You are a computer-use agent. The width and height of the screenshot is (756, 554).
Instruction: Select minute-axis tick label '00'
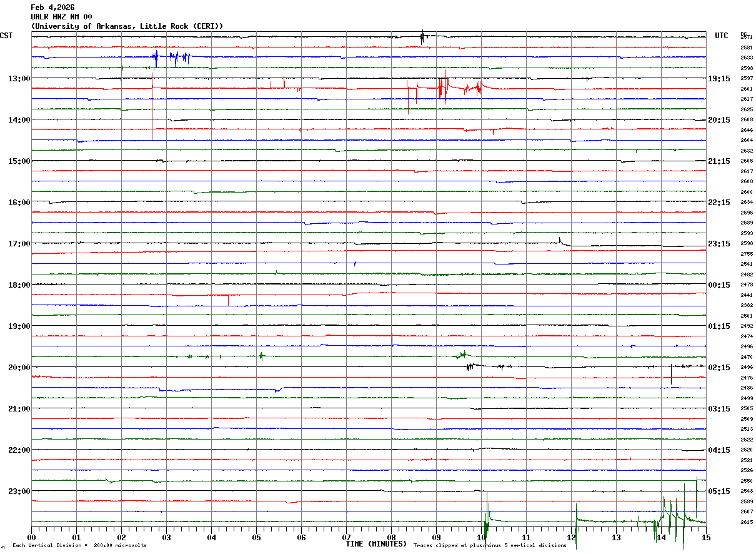31,537
